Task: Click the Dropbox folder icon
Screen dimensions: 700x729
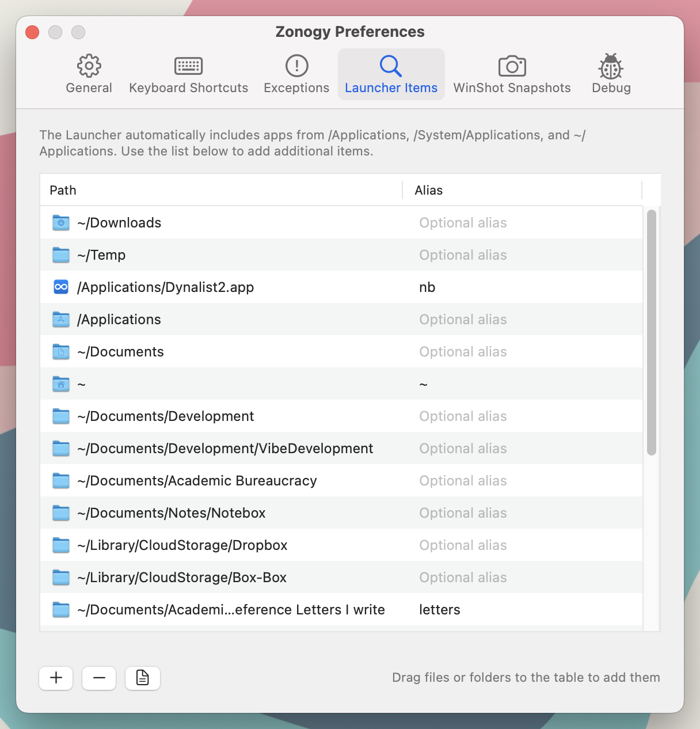Action: (61, 545)
